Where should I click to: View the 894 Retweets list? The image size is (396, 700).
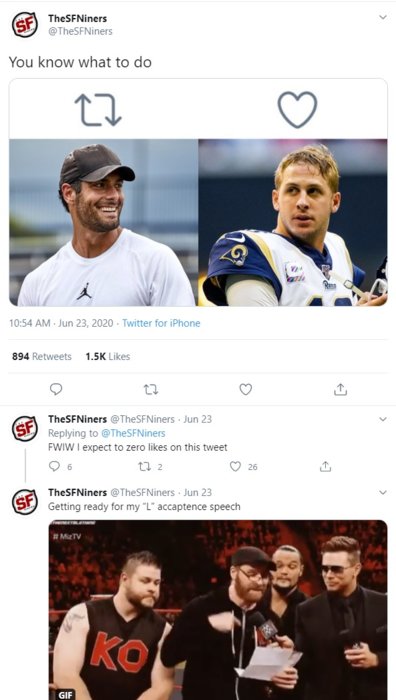42,356
